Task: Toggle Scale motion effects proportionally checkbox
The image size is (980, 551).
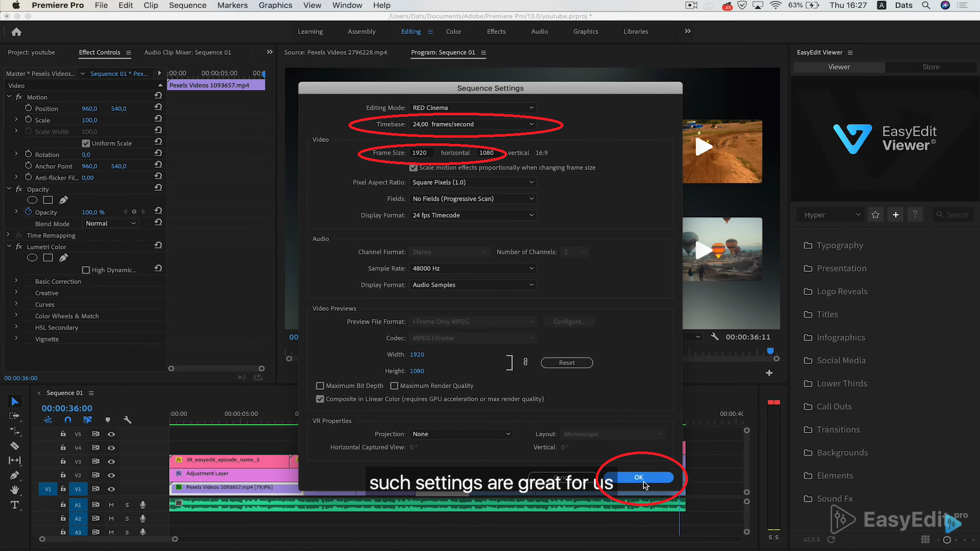Action: coord(413,168)
